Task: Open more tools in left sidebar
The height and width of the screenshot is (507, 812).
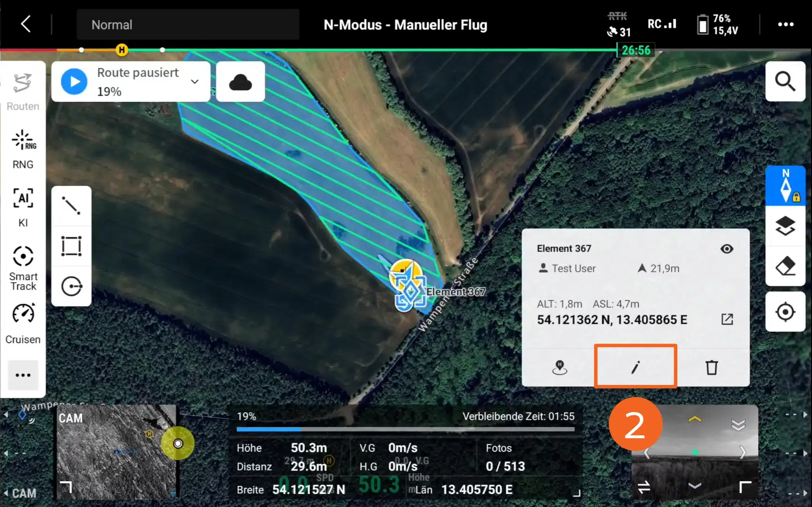Action: 23,375
